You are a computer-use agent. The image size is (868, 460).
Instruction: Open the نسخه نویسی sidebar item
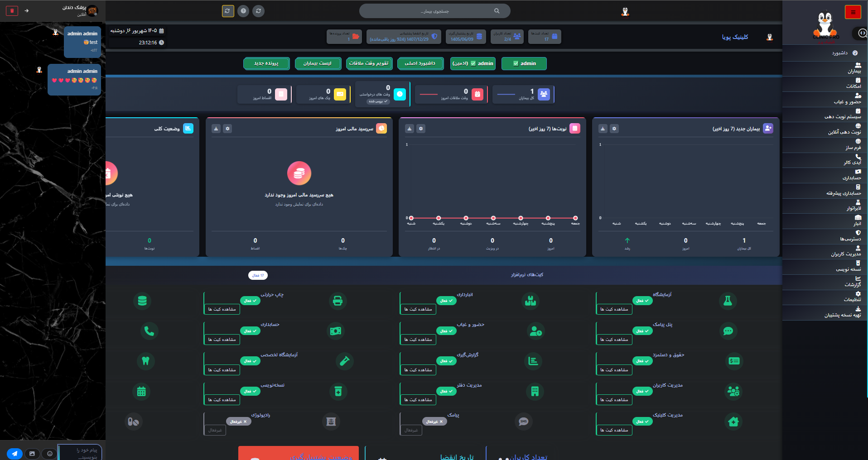[825, 267]
